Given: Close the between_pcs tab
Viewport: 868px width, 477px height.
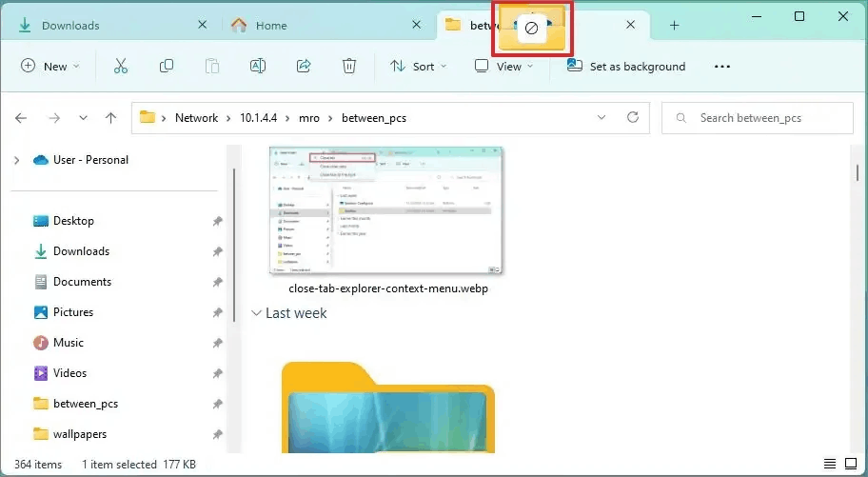Looking at the screenshot, I should [630, 25].
